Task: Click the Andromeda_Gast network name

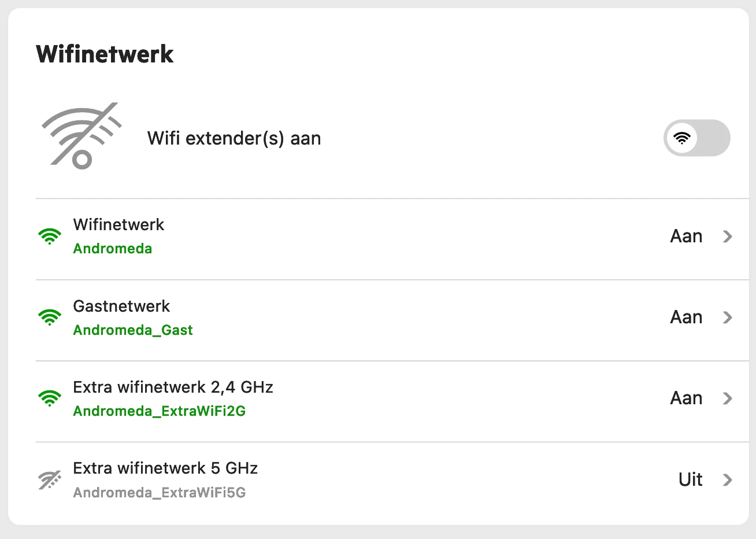Action: (x=133, y=330)
